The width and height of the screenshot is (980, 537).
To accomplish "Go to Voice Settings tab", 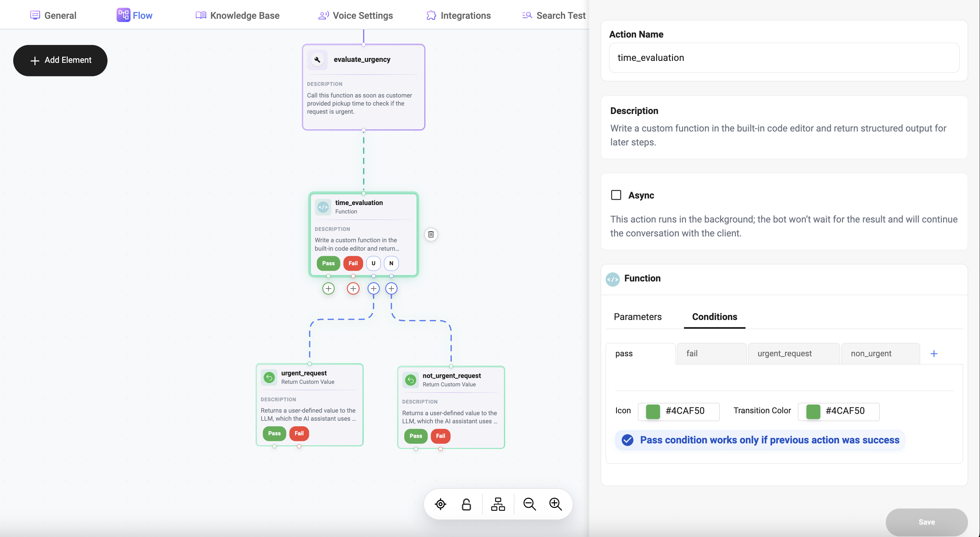I will point(355,15).
